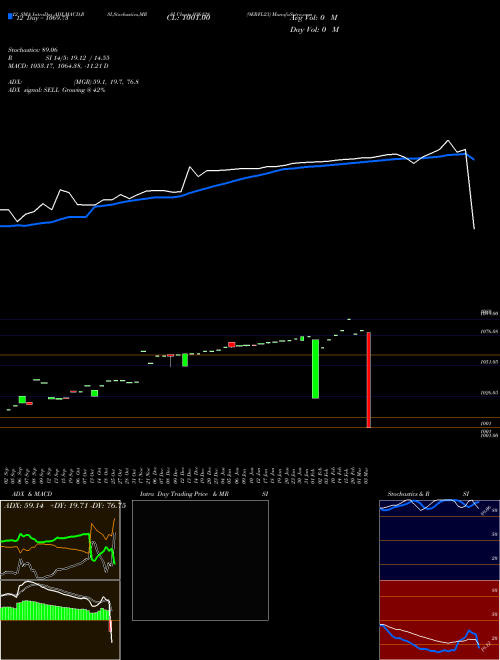The image size is (500, 660).
Task: Click the 'Avg Vol: 0 M' label
Action: pyautogui.click(x=314, y=18)
